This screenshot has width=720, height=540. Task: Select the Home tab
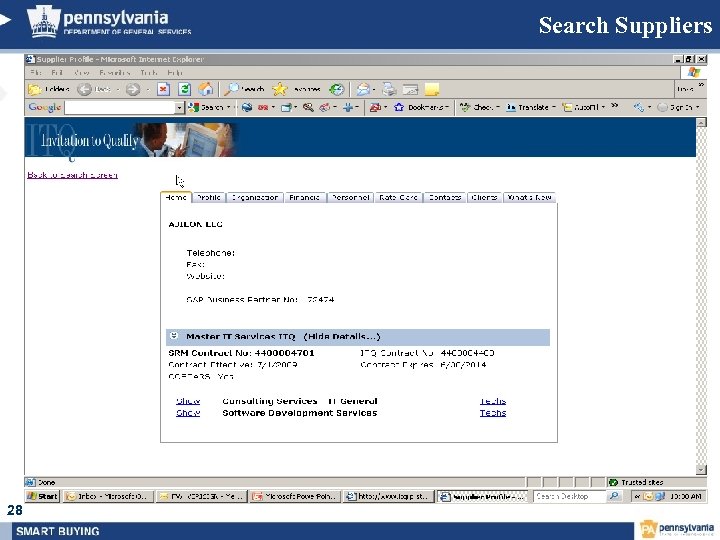[176, 197]
